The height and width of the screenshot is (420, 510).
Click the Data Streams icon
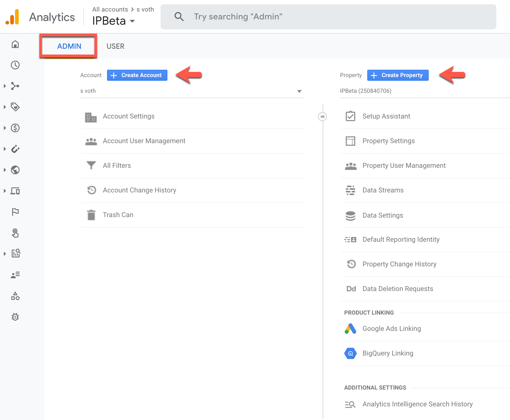click(x=350, y=190)
